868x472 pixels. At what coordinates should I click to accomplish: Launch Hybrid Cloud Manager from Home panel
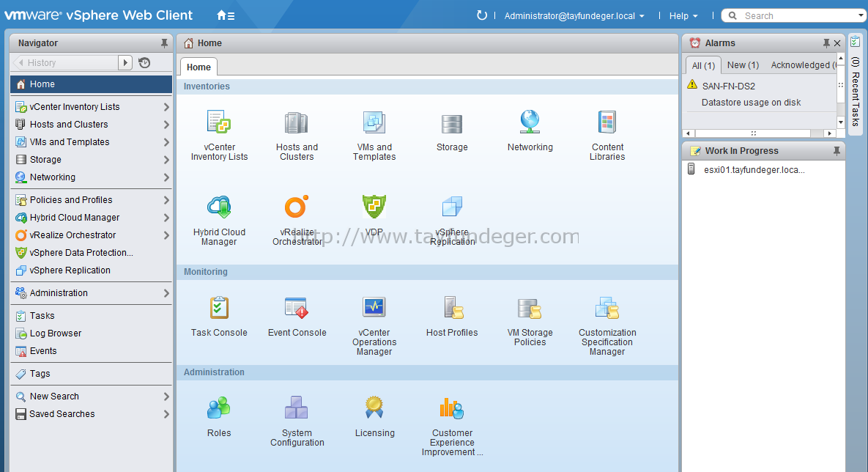219,207
